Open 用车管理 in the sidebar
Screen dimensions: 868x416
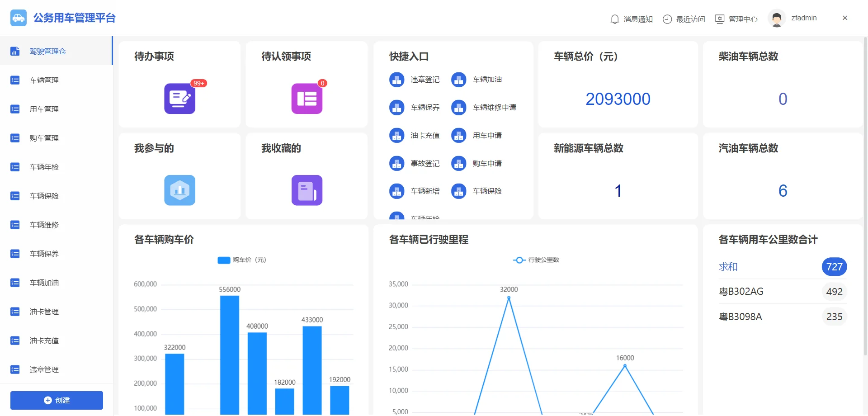click(x=56, y=109)
